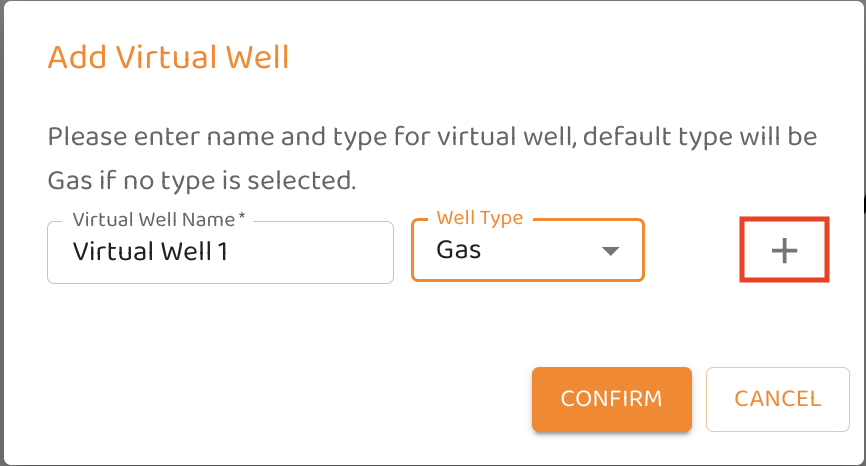Expand the well type options list

(610, 251)
